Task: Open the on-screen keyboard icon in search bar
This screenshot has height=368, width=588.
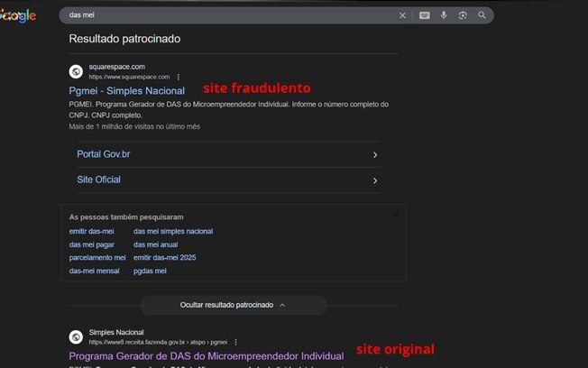Action: (x=424, y=15)
